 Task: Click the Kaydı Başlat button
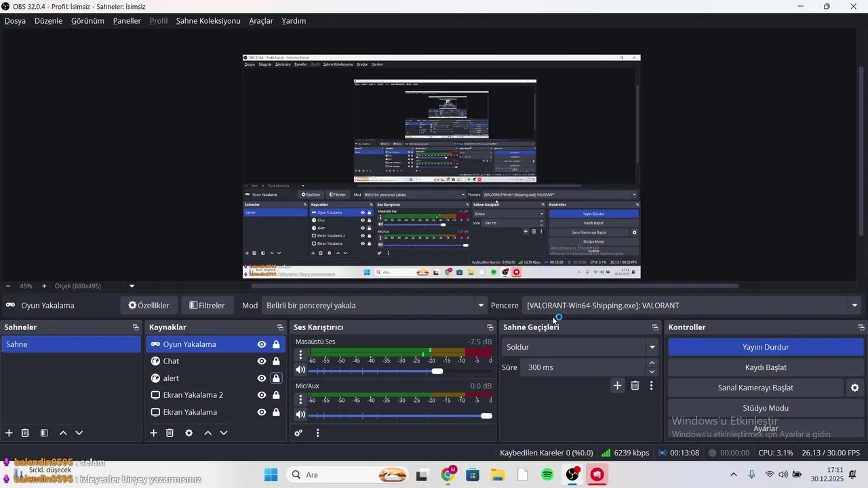pos(766,367)
